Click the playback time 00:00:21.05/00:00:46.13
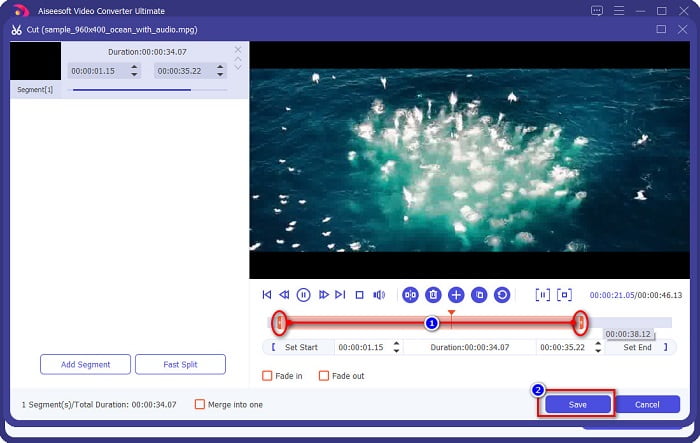Image resolution: width=700 pixels, height=443 pixels. (x=636, y=295)
